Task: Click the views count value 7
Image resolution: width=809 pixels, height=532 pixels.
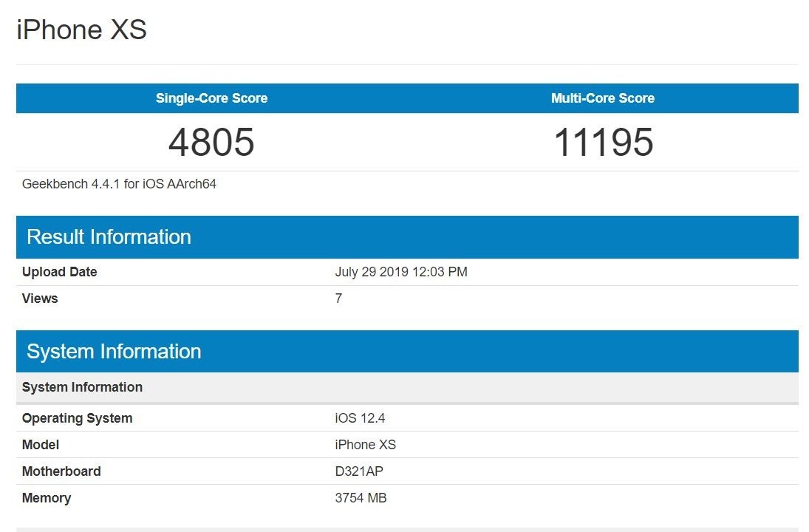Action: pos(338,299)
